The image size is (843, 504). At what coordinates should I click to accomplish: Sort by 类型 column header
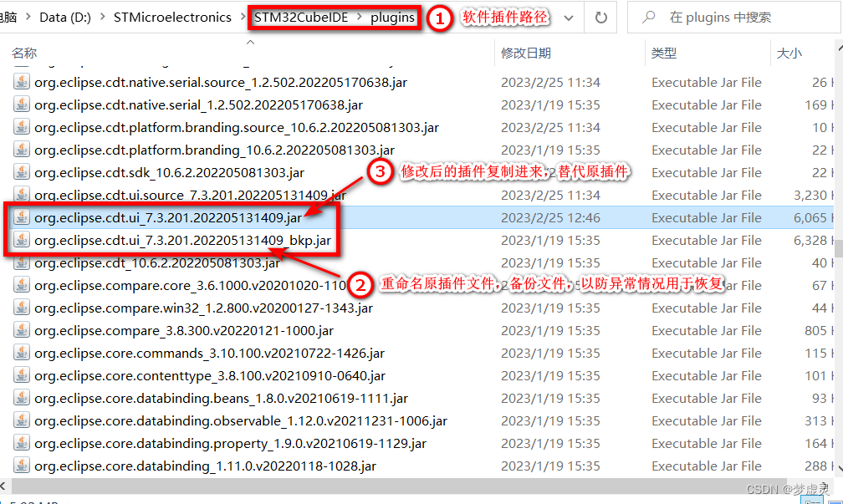coord(664,53)
